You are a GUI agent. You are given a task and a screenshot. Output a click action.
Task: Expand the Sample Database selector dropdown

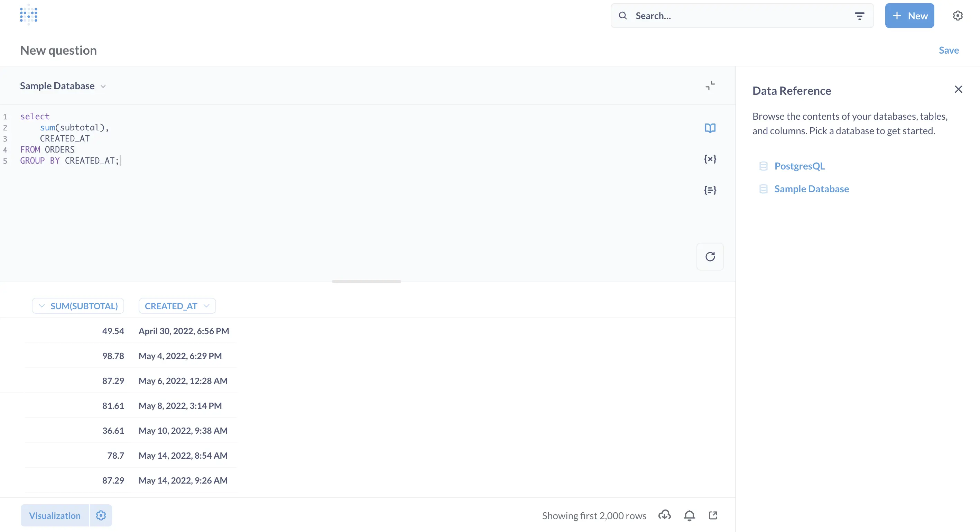[63, 86]
